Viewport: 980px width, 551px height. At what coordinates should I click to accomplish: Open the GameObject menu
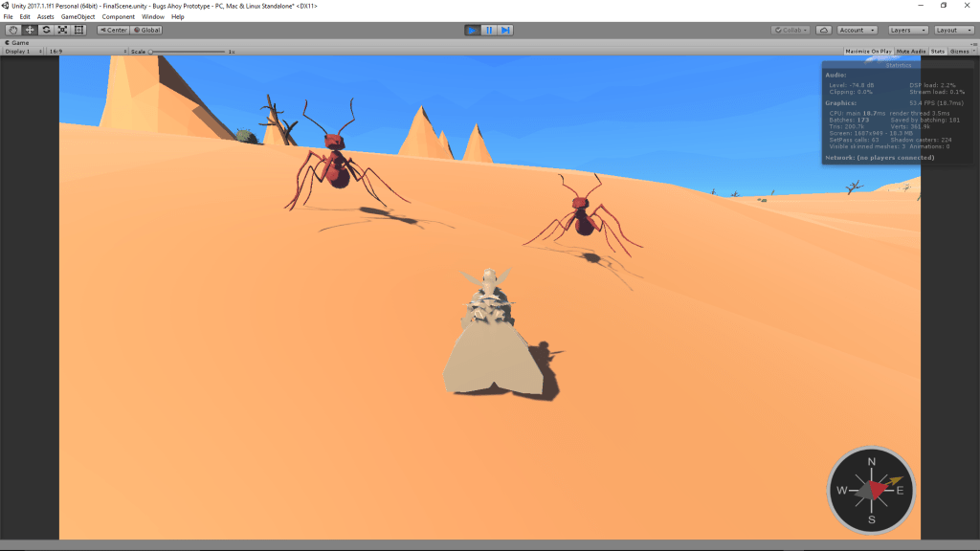[x=78, y=16]
